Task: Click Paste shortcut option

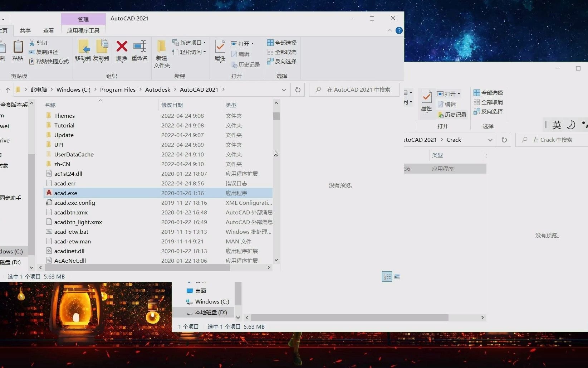Action: (x=49, y=61)
